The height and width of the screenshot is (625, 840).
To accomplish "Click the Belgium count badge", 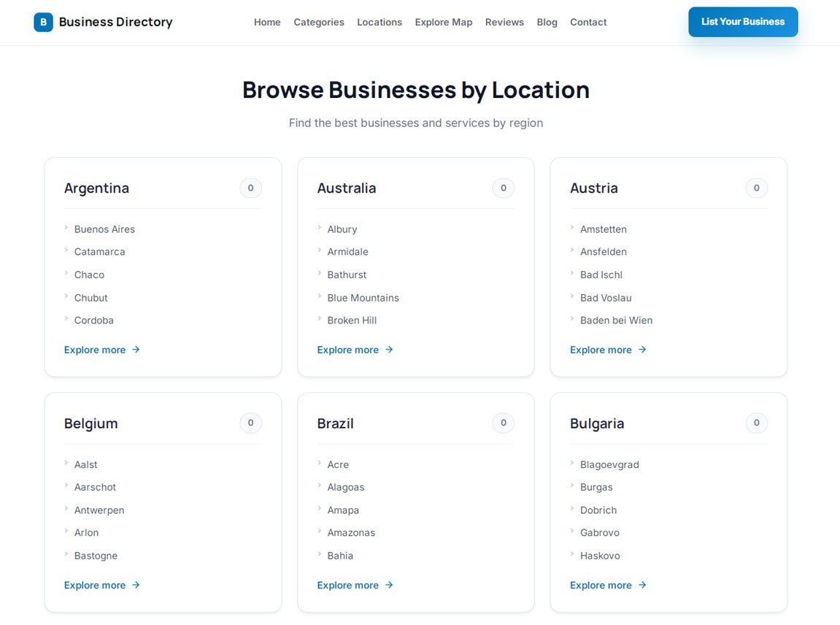I will [251, 423].
